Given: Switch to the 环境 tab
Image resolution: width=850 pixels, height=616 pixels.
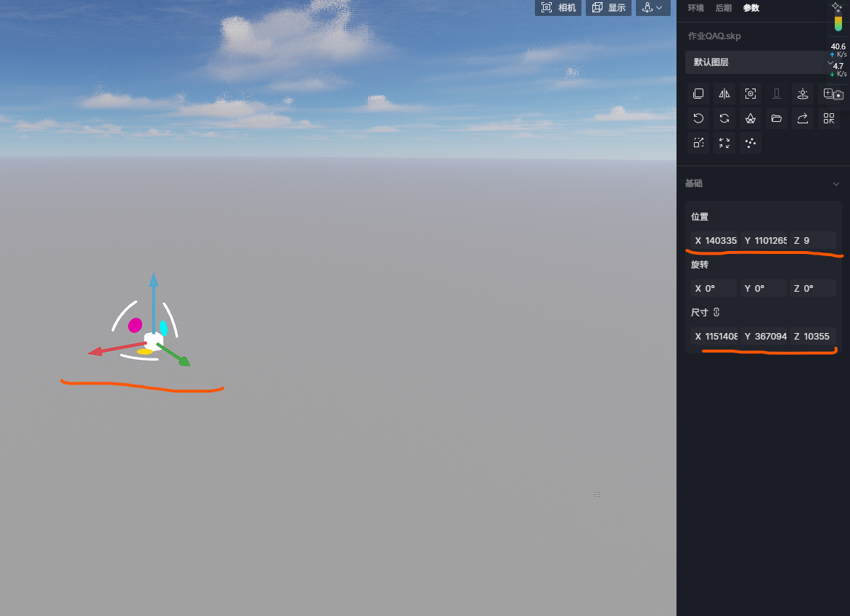Looking at the screenshot, I should coord(695,7).
